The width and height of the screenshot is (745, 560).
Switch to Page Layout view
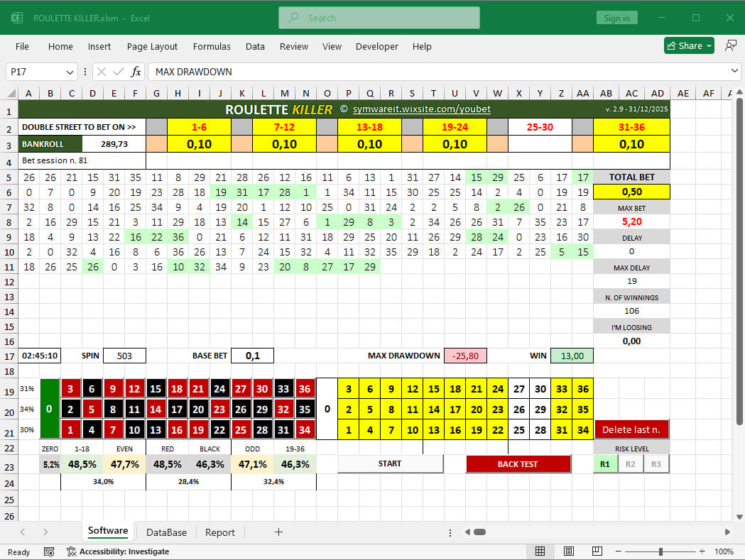[569, 551]
